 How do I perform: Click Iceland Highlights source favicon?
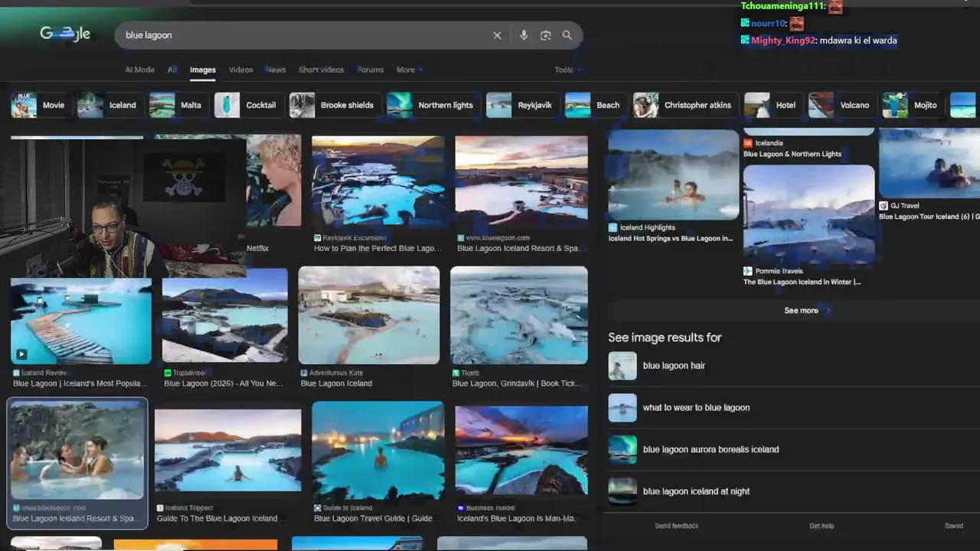coord(612,227)
